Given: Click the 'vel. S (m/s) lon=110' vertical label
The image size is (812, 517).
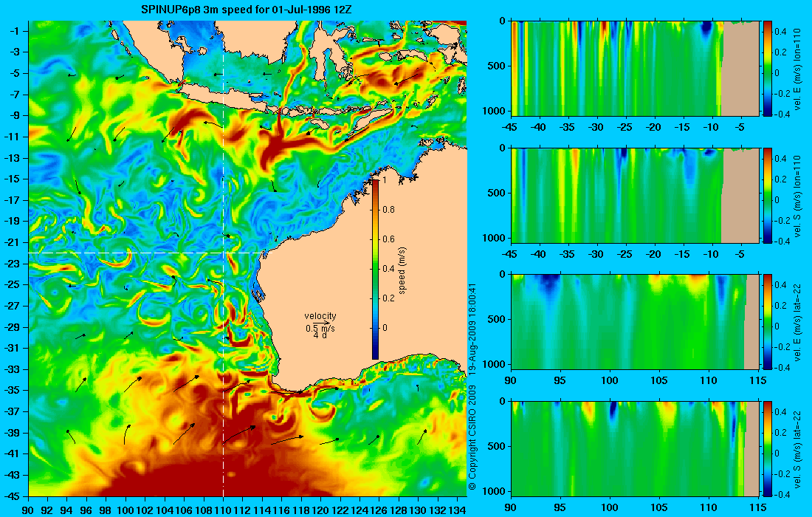Looking at the screenshot, I should (798, 196).
